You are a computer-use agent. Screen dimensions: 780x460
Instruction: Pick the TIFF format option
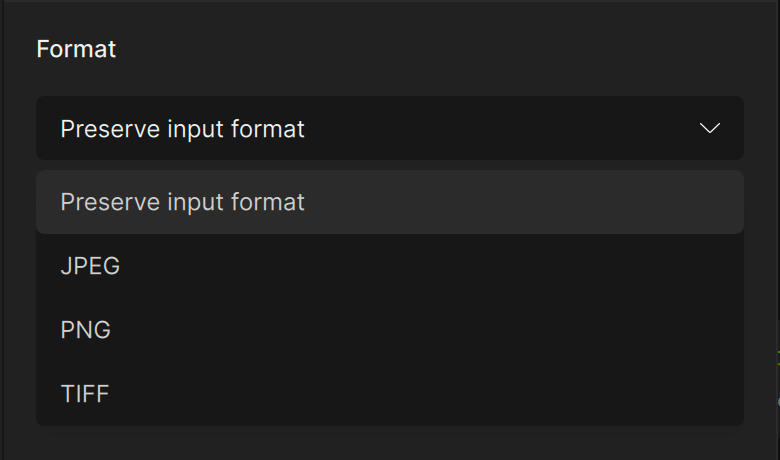390,393
